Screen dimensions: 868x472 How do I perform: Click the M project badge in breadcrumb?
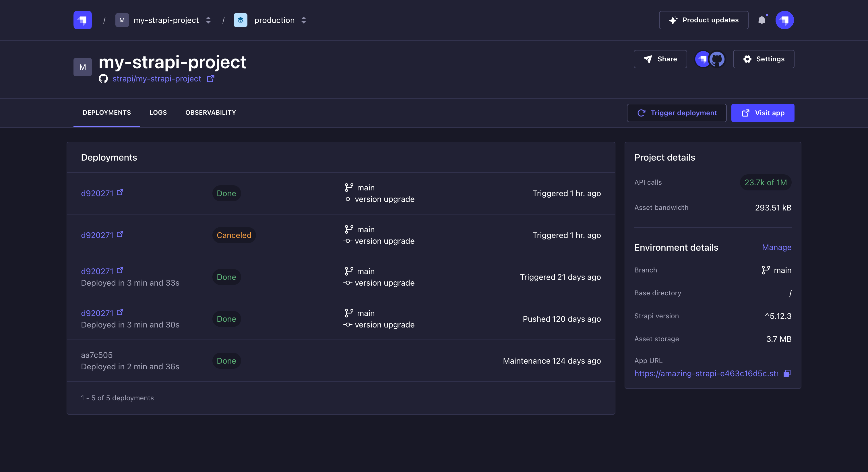pyautogui.click(x=122, y=20)
